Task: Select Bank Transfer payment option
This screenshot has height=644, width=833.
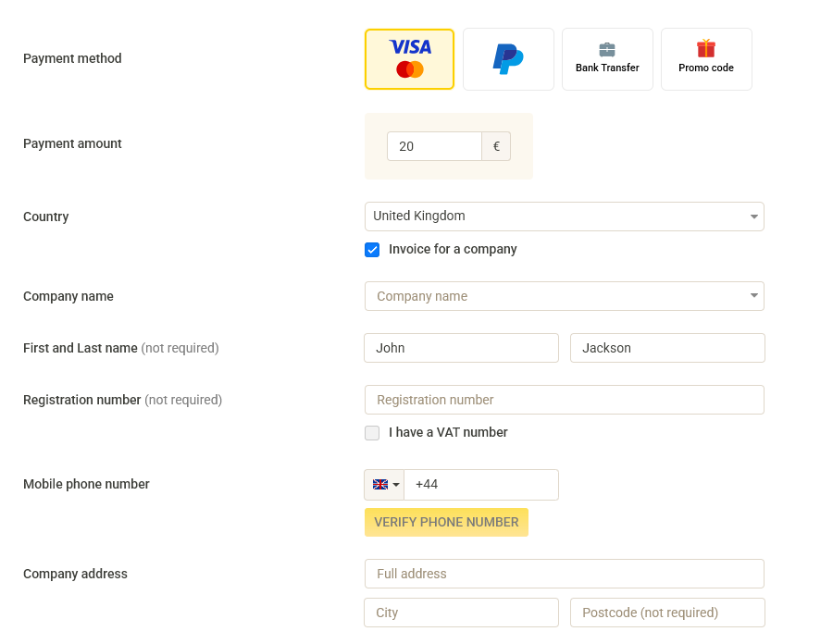Action: click(x=607, y=59)
